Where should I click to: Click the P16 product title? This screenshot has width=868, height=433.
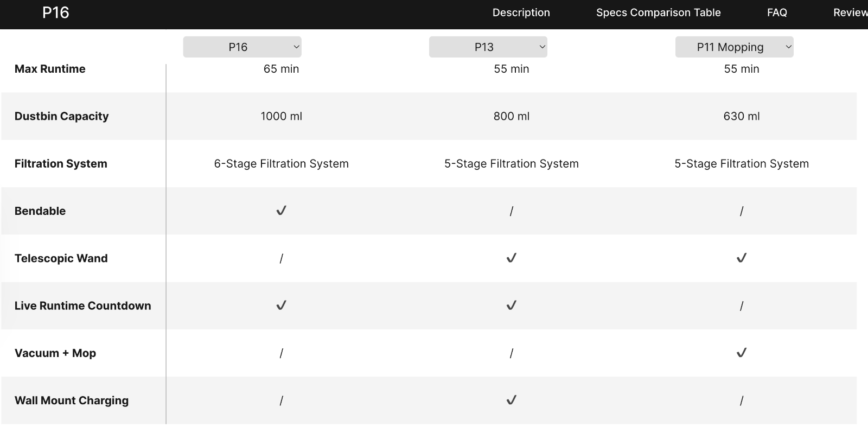coord(56,12)
